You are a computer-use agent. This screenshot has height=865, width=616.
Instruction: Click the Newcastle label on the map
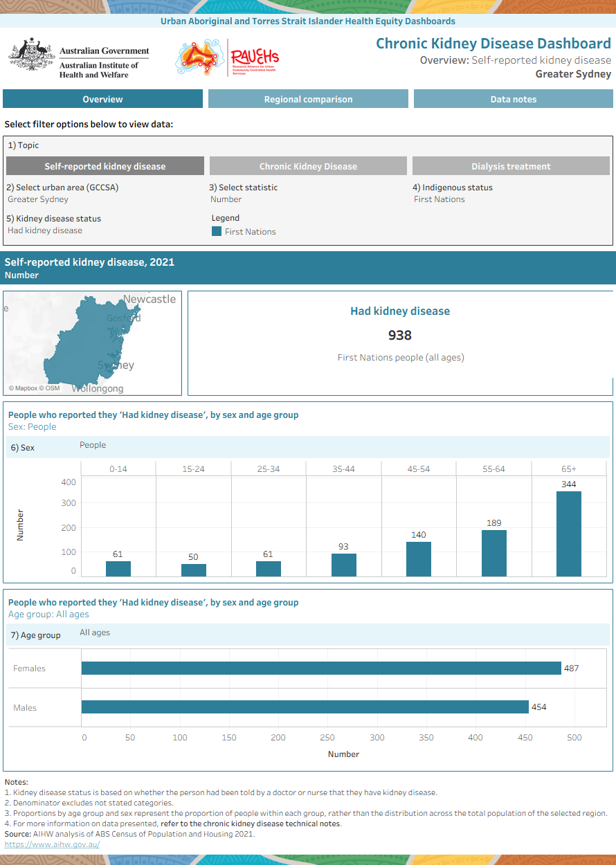tap(150, 299)
